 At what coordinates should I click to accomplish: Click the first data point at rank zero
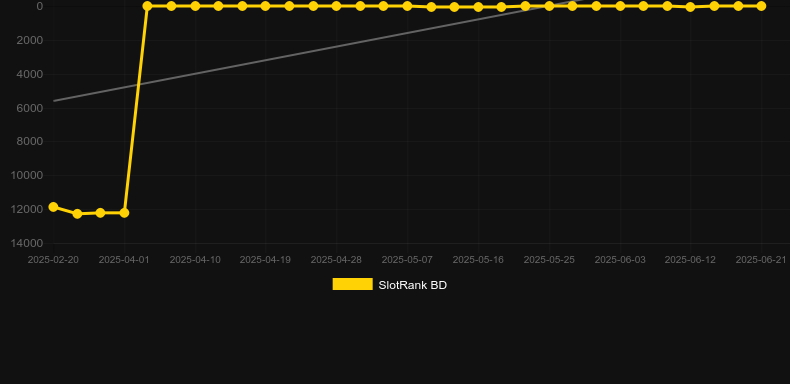pyautogui.click(x=147, y=6)
